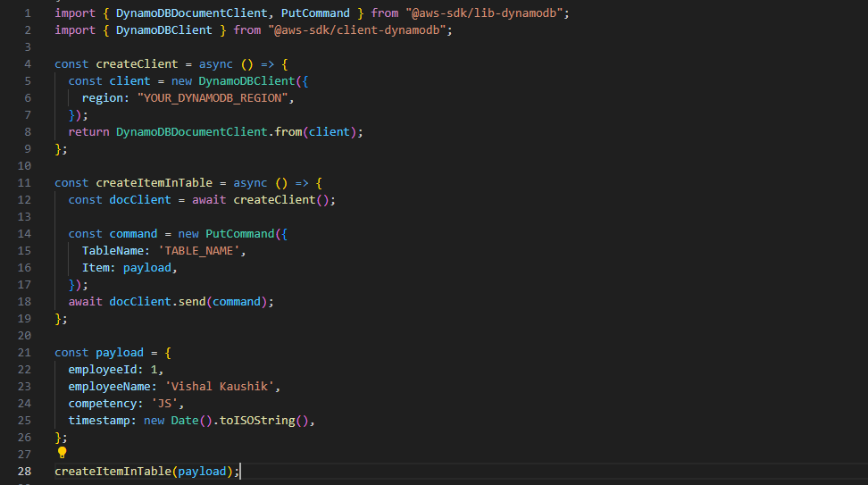Click the payload constant declaration on line 21

pos(120,353)
